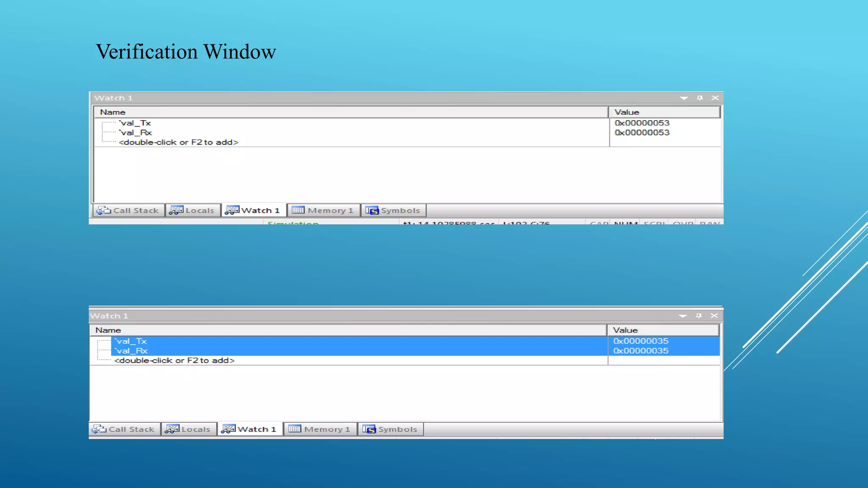Screen dimensions: 868x488
Task: Toggle auto-hide pin in upper Watch panel
Action: click(x=700, y=98)
